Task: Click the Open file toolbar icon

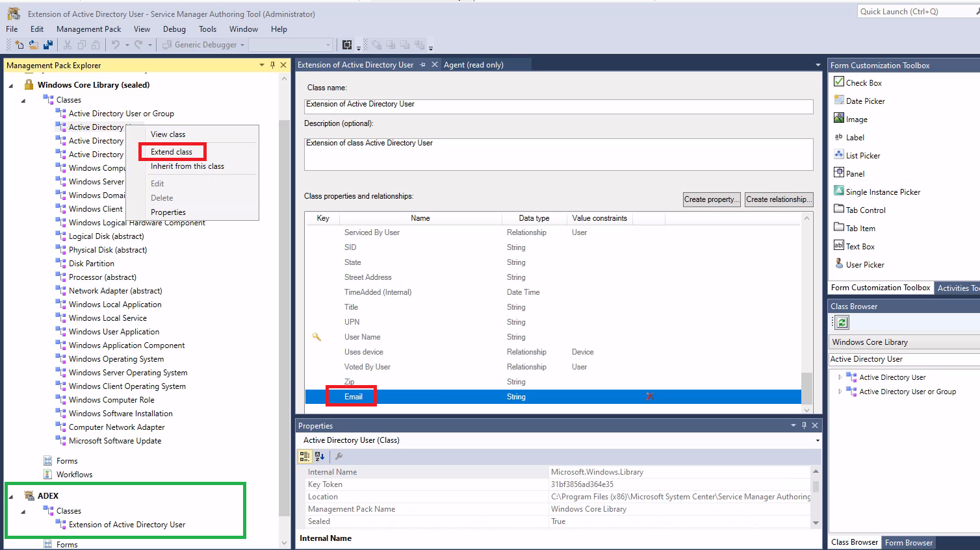Action: [34, 45]
